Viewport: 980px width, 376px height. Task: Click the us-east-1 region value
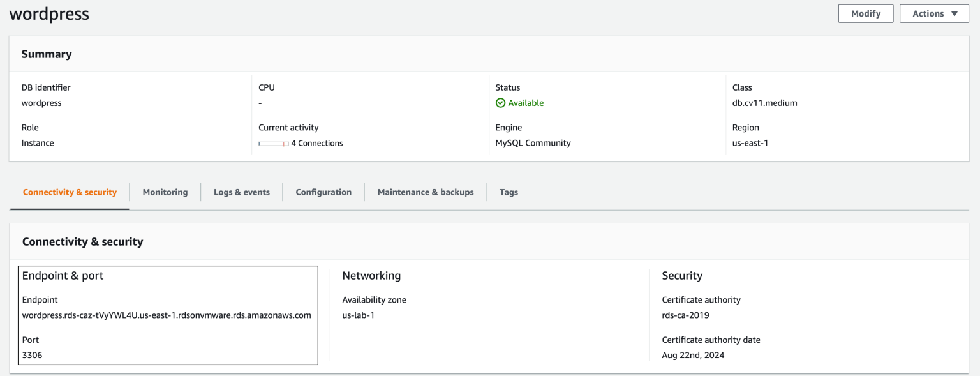[x=750, y=143]
